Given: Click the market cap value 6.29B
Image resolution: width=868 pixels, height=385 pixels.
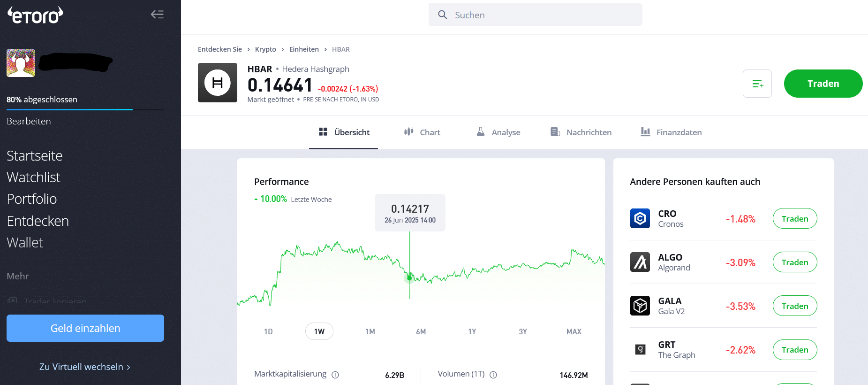Looking at the screenshot, I should [394, 375].
